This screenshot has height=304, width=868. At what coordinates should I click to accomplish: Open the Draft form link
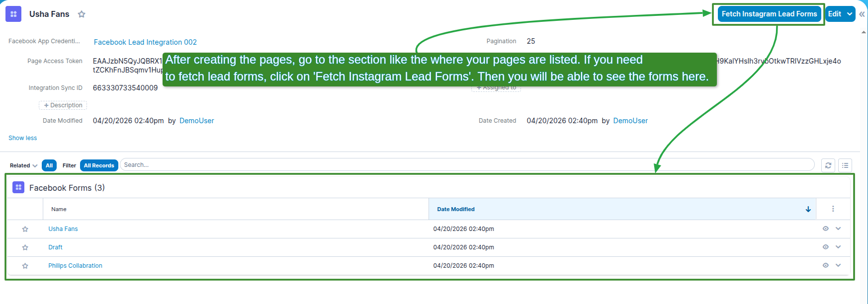point(55,247)
